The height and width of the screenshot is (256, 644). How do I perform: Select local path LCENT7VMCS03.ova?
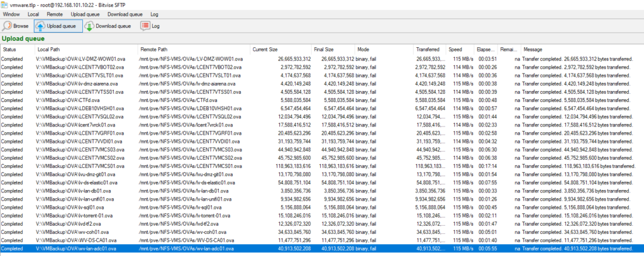tap(80, 150)
